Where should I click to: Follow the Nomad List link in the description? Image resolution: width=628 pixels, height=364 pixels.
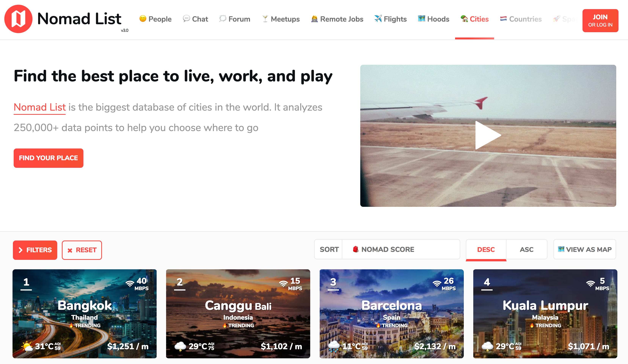(x=40, y=107)
